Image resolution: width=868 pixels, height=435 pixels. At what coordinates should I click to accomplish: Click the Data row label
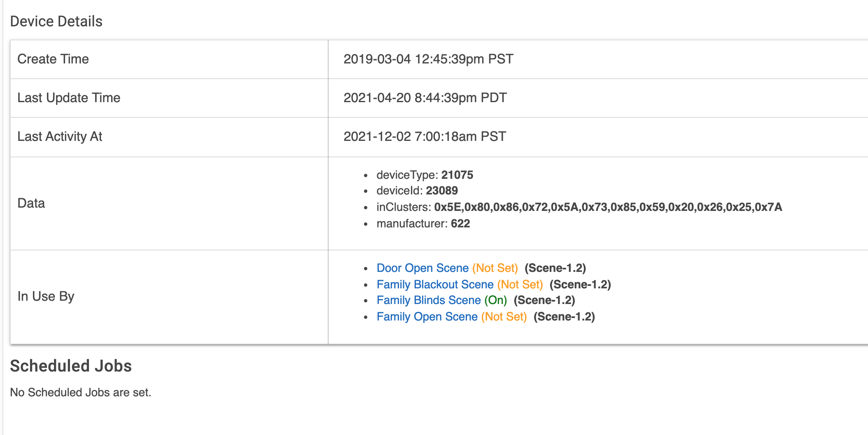tap(31, 203)
